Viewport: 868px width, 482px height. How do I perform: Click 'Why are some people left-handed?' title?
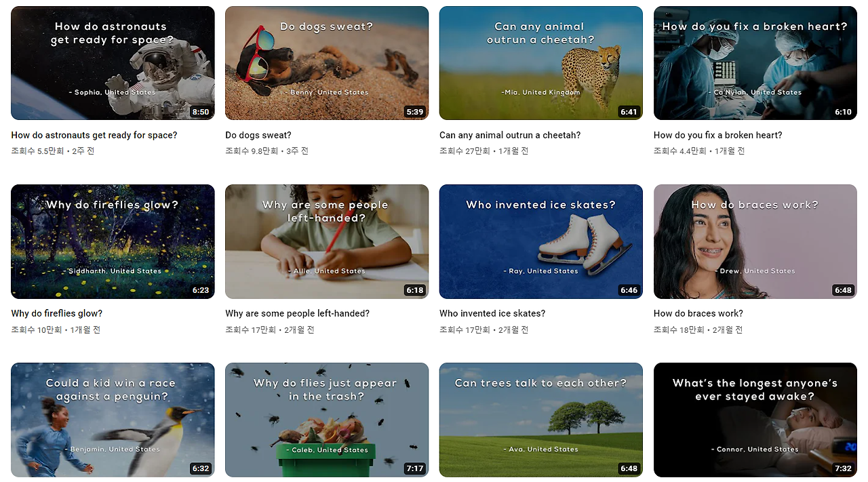click(x=297, y=313)
